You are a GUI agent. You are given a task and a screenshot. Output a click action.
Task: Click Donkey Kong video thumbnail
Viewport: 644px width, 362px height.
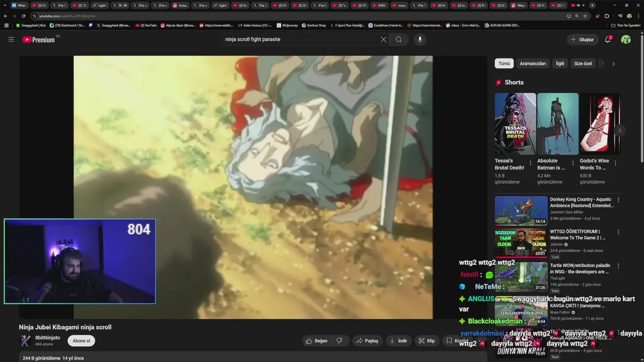click(x=521, y=211)
